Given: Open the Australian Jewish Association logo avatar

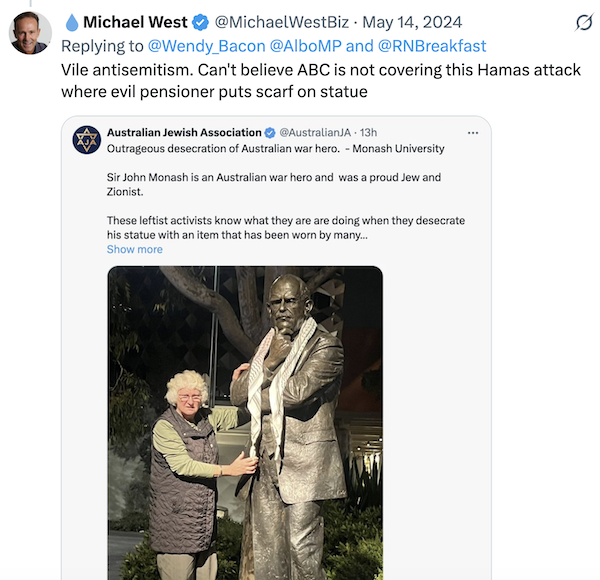Looking at the screenshot, I should (86, 140).
